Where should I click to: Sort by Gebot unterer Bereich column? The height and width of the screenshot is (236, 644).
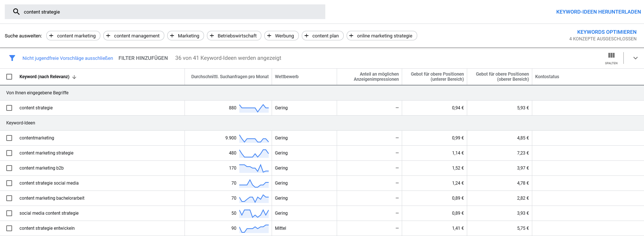coord(437,77)
